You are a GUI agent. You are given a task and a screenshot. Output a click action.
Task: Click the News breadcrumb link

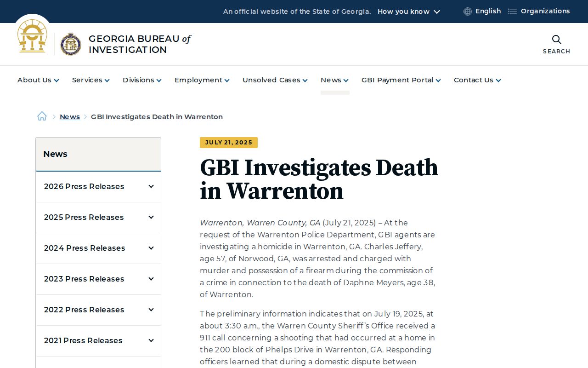[70, 117]
